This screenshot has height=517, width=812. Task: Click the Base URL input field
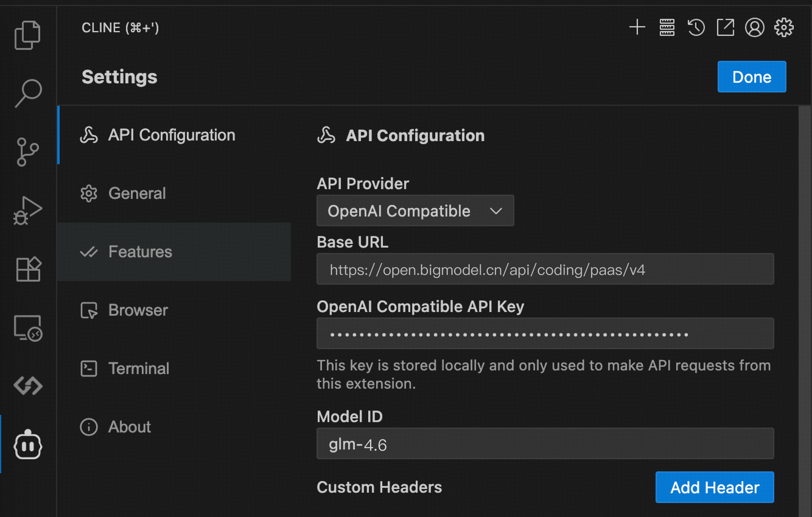pyautogui.click(x=544, y=269)
